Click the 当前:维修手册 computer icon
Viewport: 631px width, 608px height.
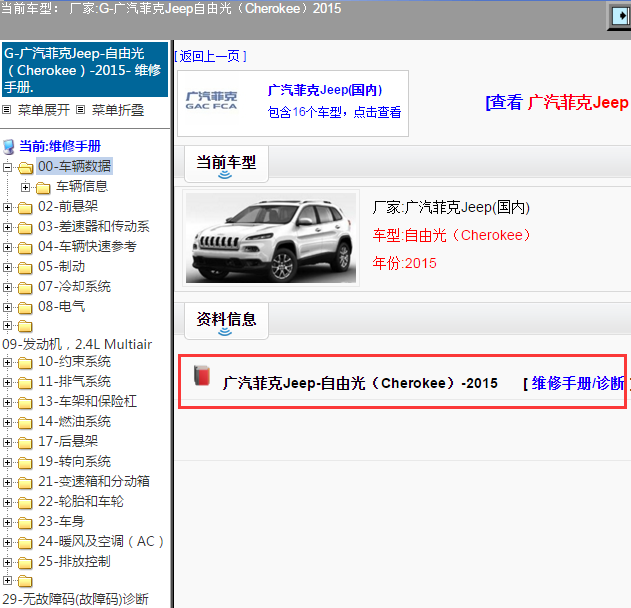[9, 146]
